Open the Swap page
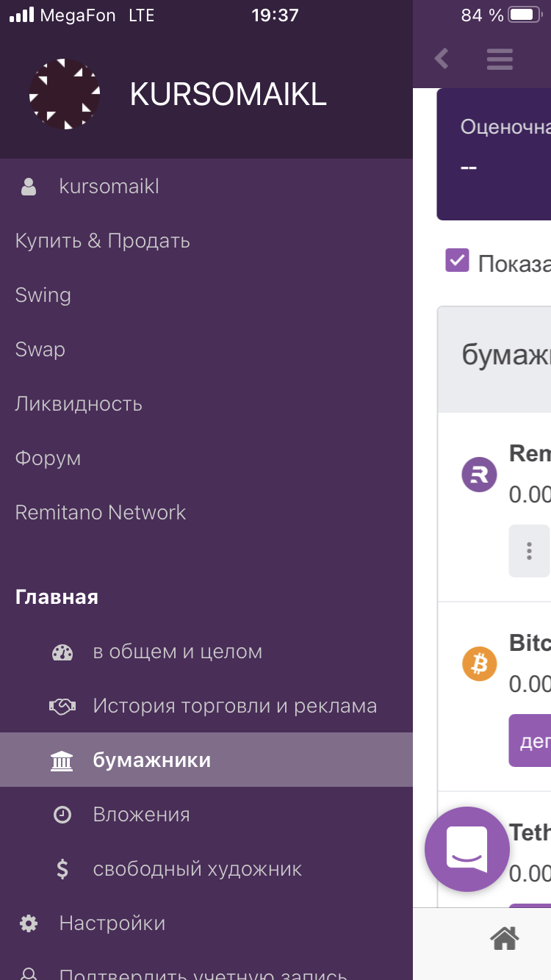Image resolution: width=551 pixels, height=980 pixels. 206,350
